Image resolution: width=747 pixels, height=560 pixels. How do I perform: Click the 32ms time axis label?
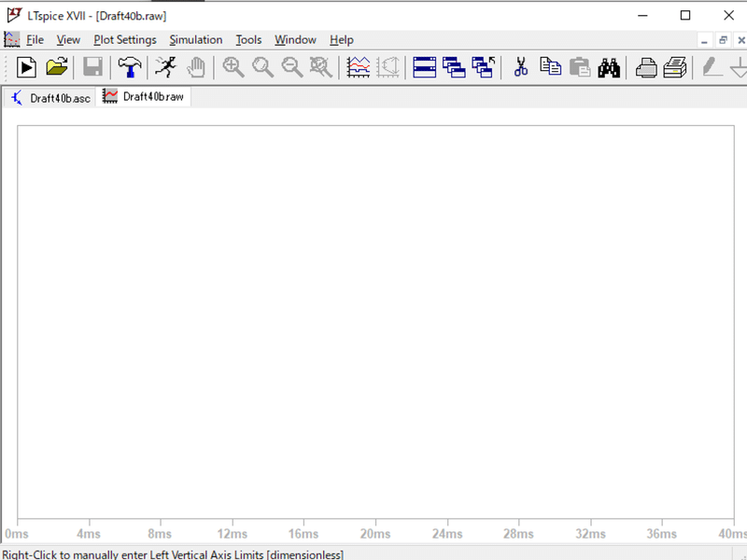[x=591, y=534]
